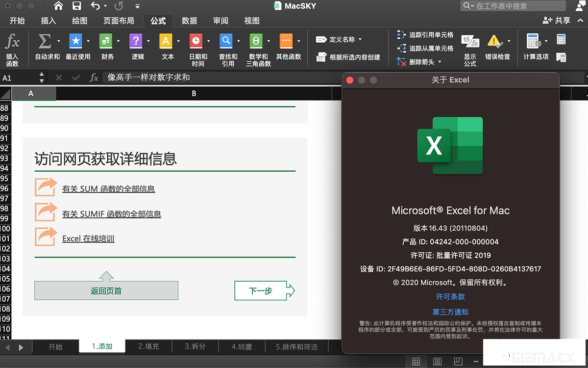The image size is (588, 368).
Task: Switch to the 数据 ribbon tab
Action: point(189,21)
